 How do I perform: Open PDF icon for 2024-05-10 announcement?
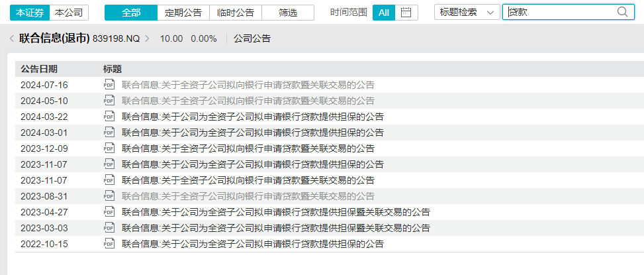click(x=109, y=101)
